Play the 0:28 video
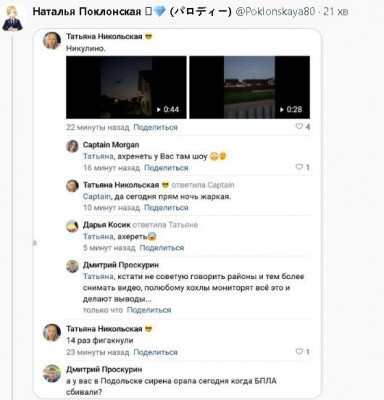Image resolution: width=384 pixels, height=400 pixels. [x=250, y=87]
